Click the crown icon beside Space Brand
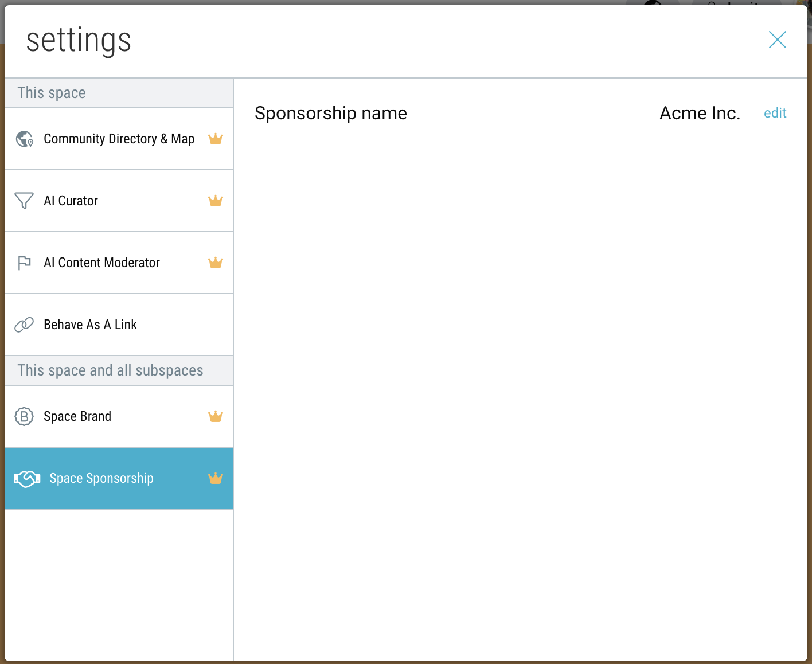The height and width of the screenshot is (664, 812). pos(216,416)
